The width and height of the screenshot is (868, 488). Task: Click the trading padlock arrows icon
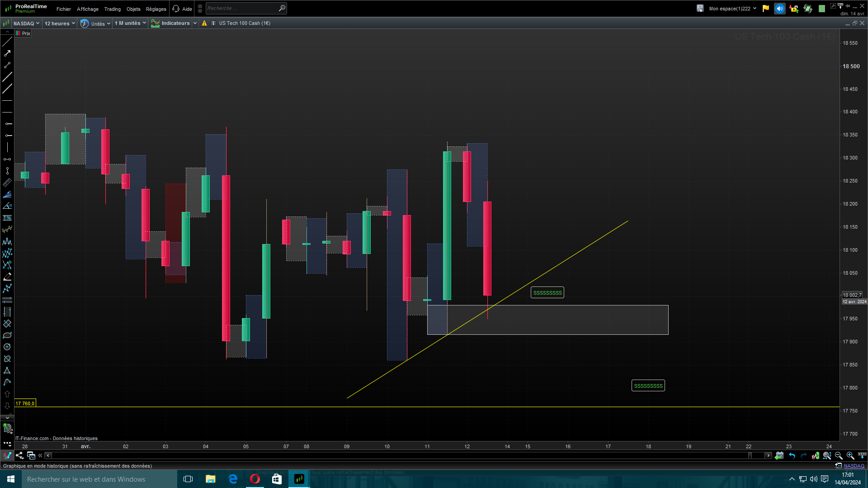(x=794, y=9)
